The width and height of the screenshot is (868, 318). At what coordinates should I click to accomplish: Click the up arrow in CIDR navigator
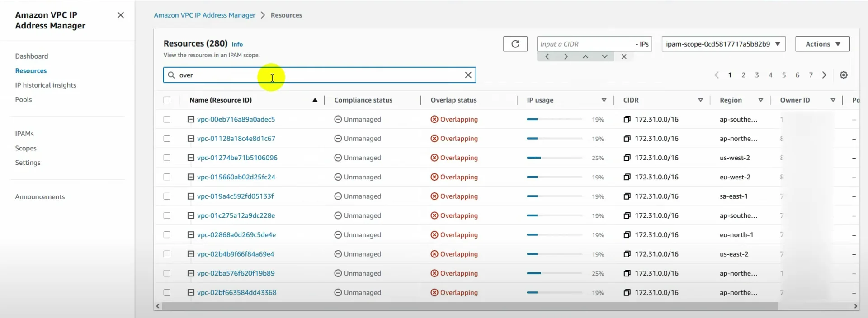pyautogui.click(x=585, y=56)
